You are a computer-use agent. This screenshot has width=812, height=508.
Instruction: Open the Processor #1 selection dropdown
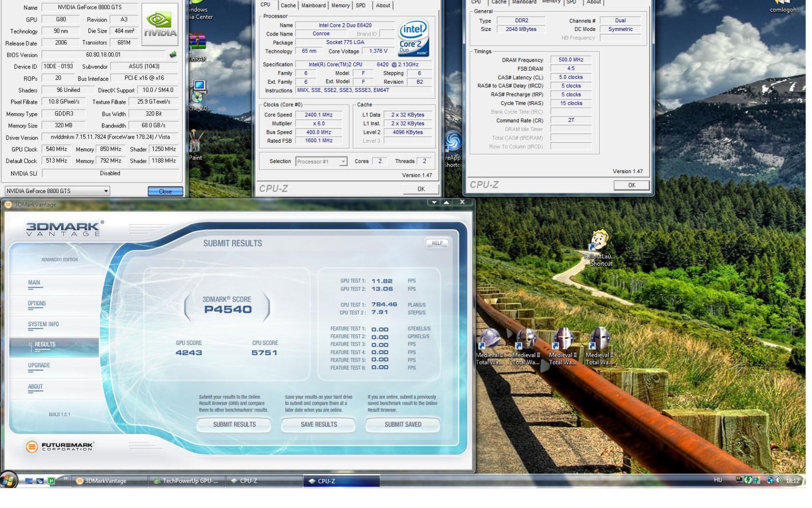pyautogui.click(x=321, y=162)
